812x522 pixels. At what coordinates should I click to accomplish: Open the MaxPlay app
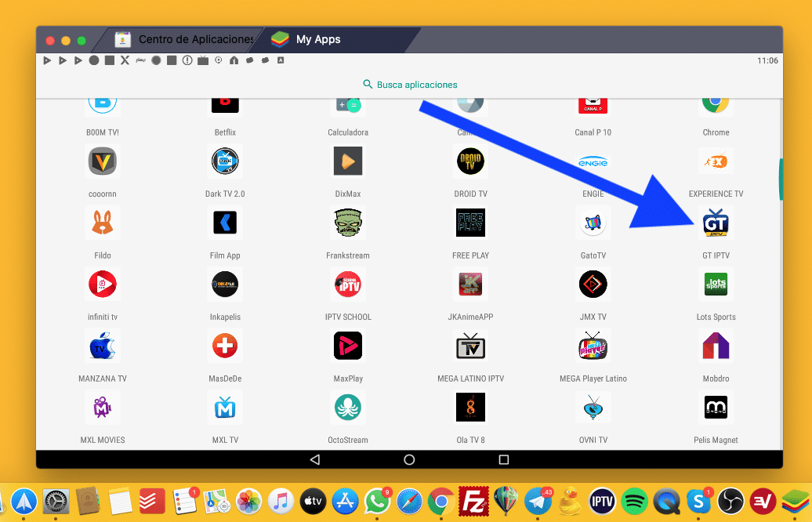point(348,346)
